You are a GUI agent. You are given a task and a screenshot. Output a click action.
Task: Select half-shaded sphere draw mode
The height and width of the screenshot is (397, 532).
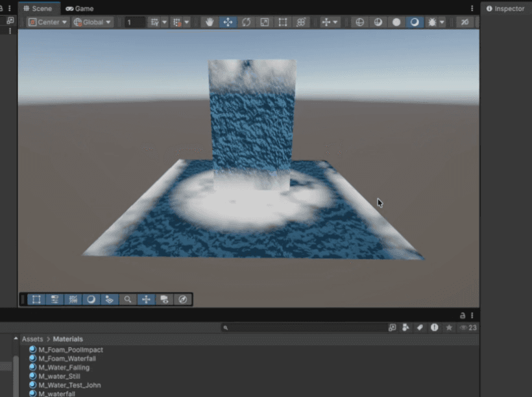[378, 23]
